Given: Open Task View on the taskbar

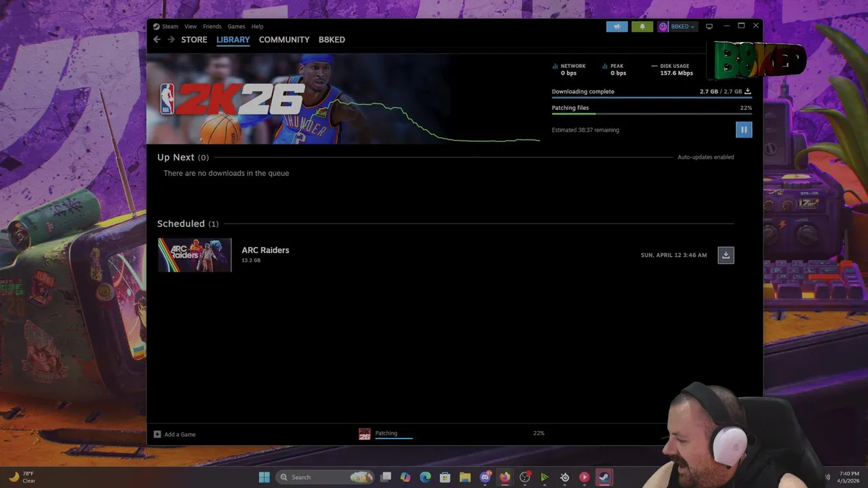Looking at the screenshot, I should [x=386, y=477].
